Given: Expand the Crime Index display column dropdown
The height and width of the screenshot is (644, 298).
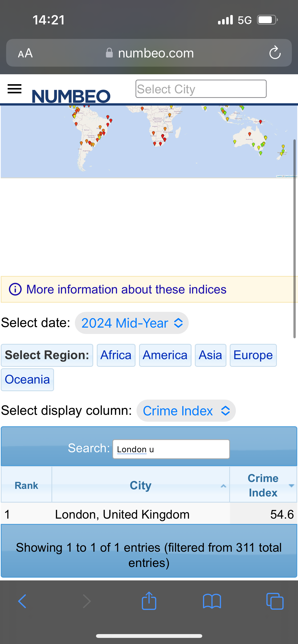Looking at the screenshot, I should click(x=186, y=411).
